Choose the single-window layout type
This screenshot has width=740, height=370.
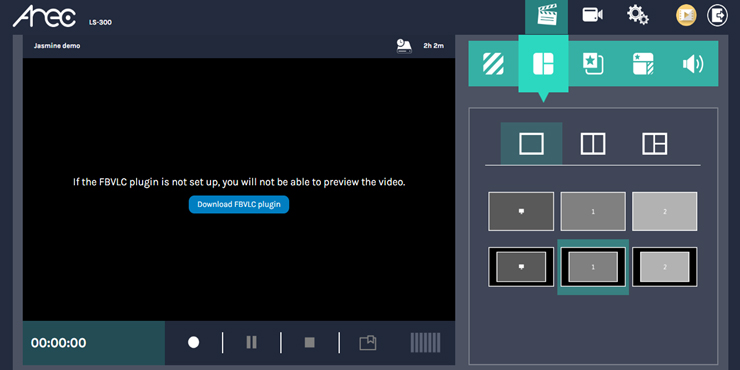click(531, 143)
